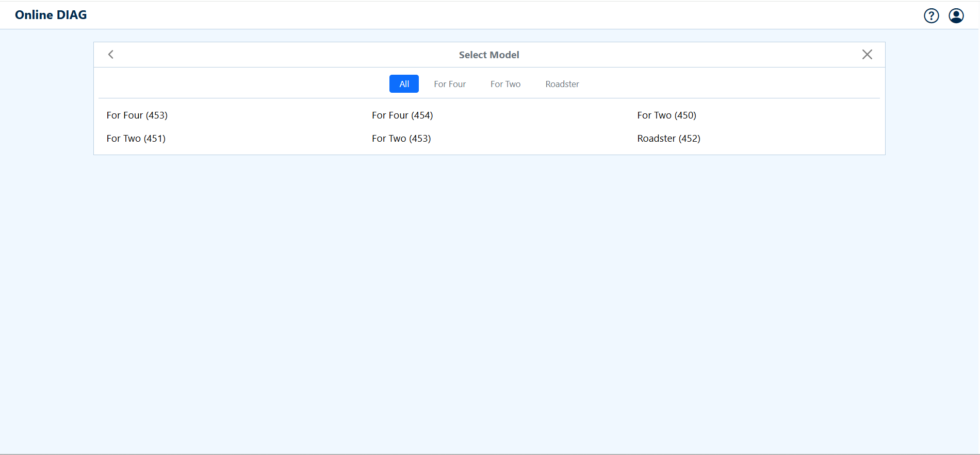Screen dimensions: 980x455
Task: Choose the For Four (453) model
Action: (137, 115)
